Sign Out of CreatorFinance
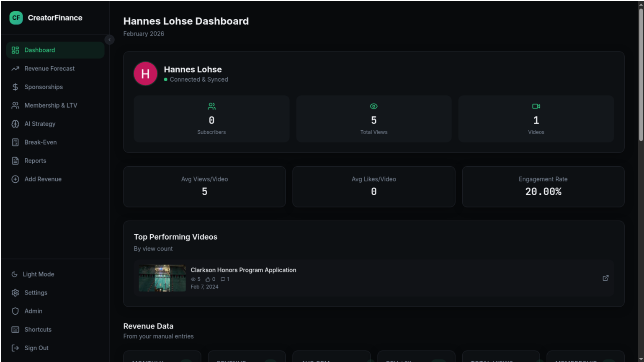The height and width of the screenshot is (362, 644). click(36, 348)
